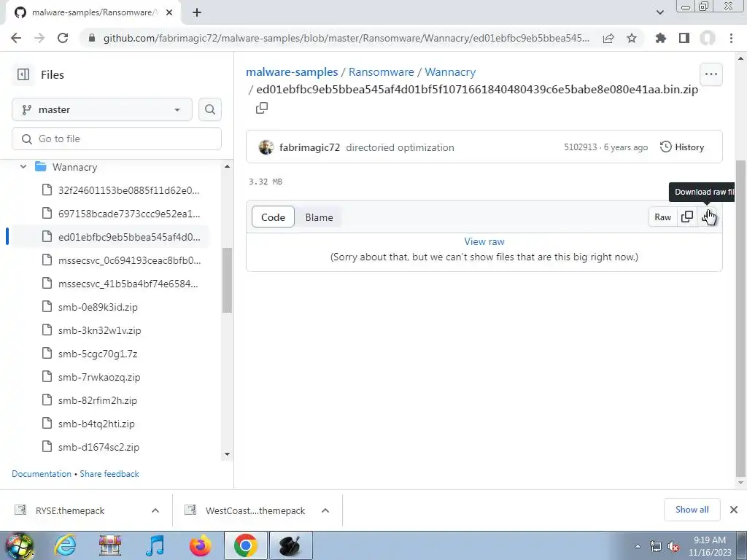Open file mssecsvc_41b5ba4bf74e6584...
This screenshot has height=560, width=747.
pos(128,284)
